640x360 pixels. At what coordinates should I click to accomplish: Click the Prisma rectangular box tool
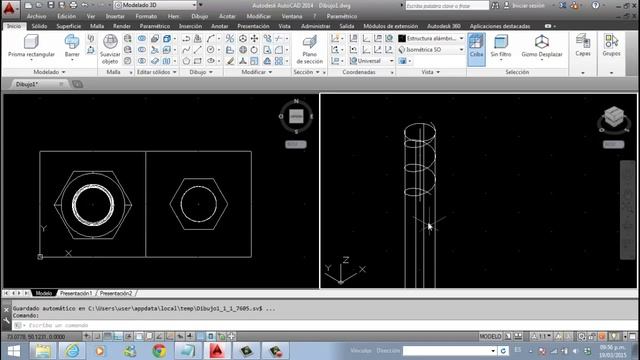coord(31,48)
